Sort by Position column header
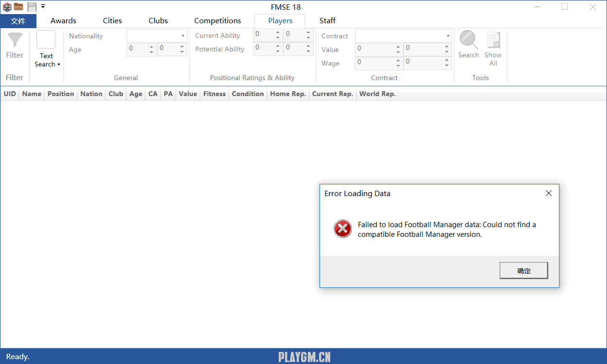The height and width of the screenshot is (364, 607). 61,94
